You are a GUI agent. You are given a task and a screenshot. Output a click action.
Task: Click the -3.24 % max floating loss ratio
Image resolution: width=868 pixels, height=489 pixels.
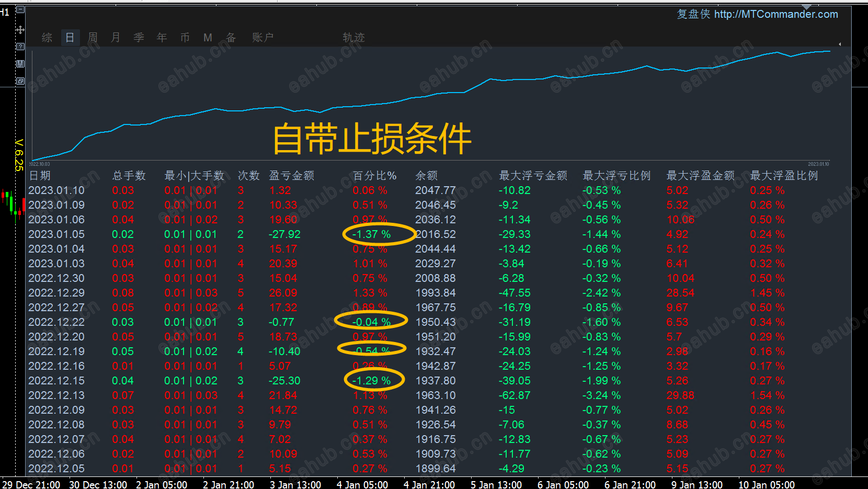point(602,395)
